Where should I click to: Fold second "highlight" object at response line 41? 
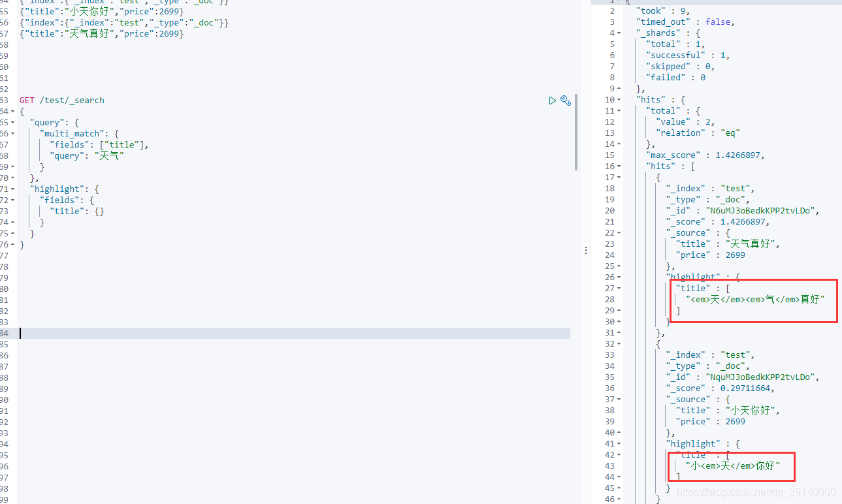pos(618,444)
